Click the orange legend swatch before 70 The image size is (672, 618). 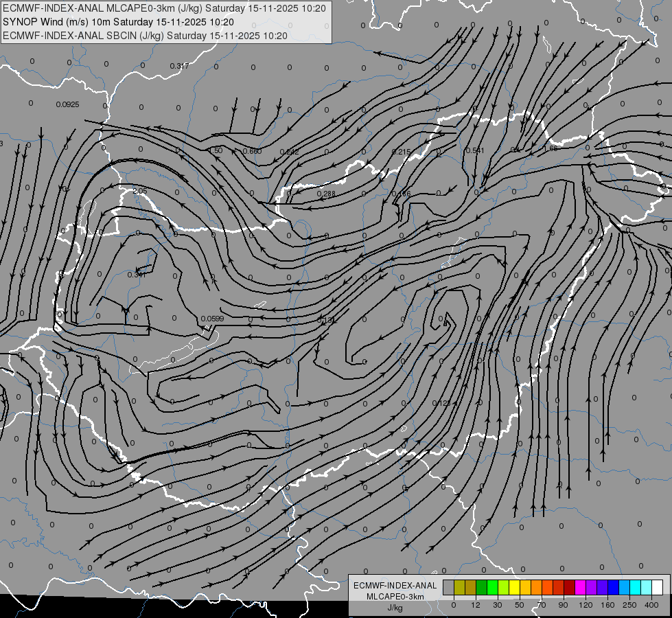(537, 588)
